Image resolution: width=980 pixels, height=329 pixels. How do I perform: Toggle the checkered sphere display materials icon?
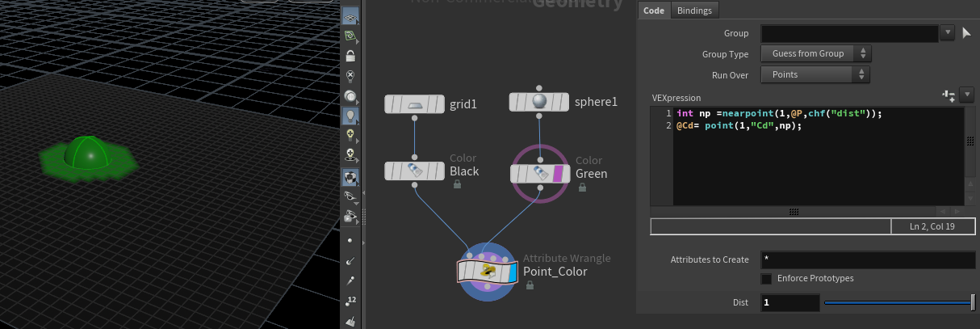coord(350,176)
